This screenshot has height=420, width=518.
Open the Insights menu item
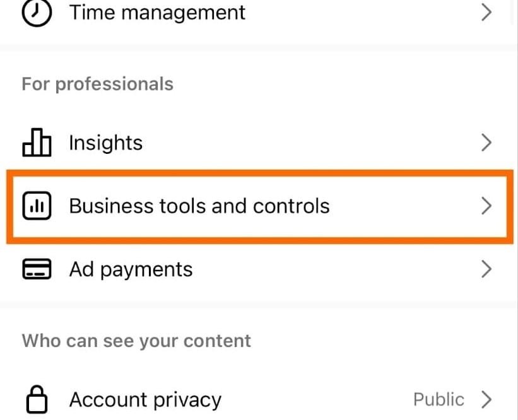105,143
